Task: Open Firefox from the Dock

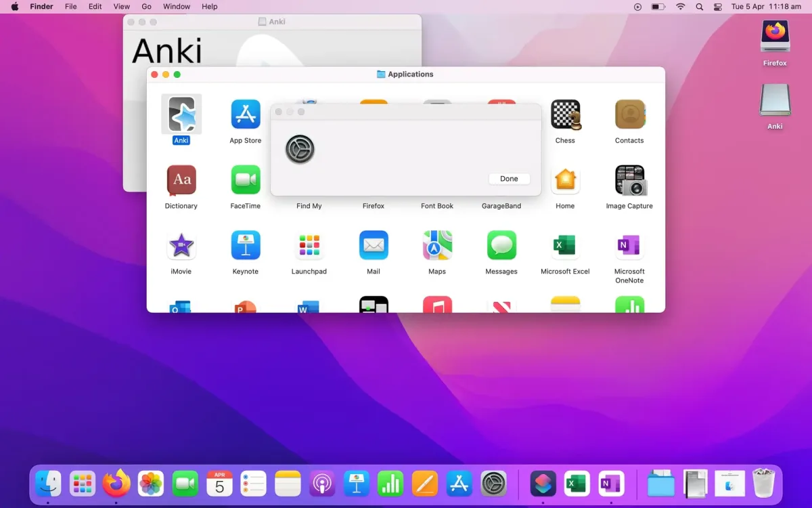Action: coord(116,484)
